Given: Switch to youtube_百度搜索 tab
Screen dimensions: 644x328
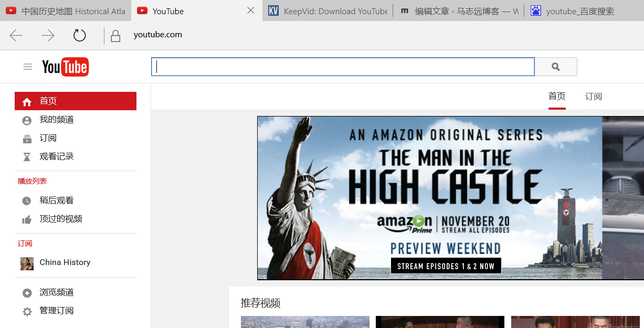Looking at the screenshot, I should point(584,10).
